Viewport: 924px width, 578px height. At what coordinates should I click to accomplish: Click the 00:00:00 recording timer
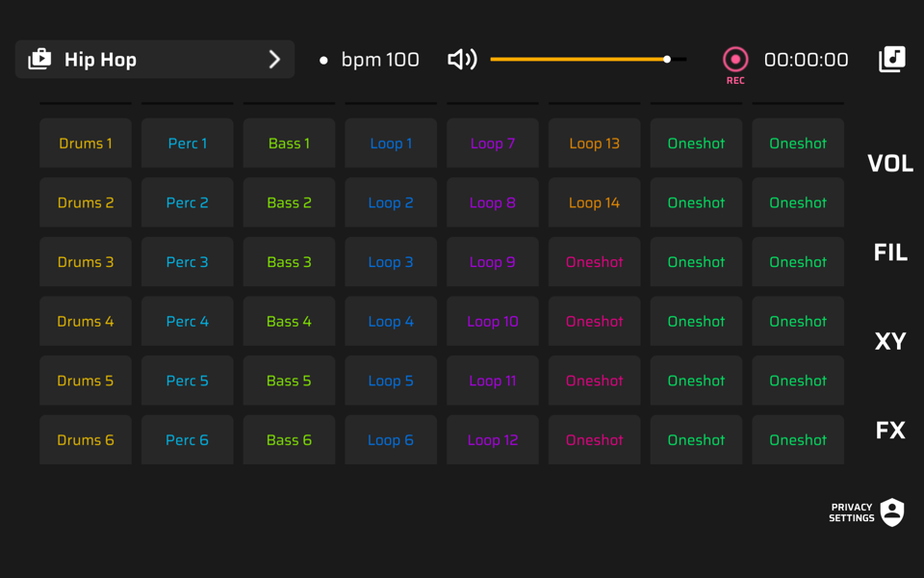pyautogui.click(x=807, y=60)
